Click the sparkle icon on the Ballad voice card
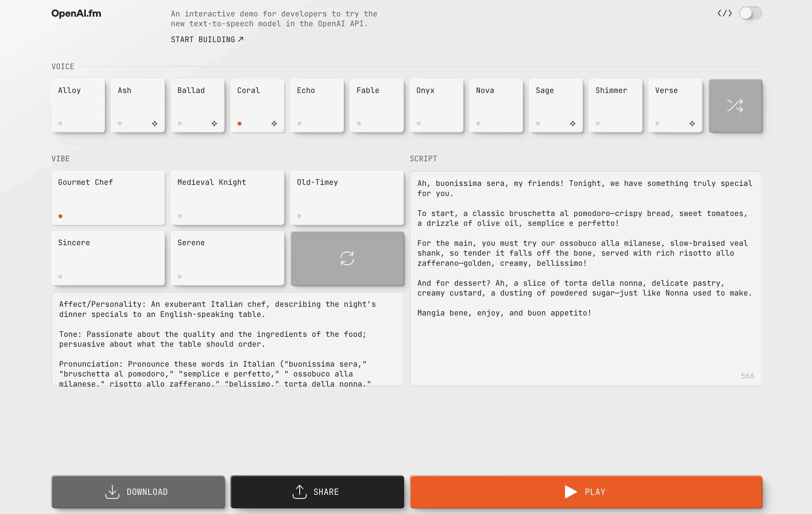812x514 pixels. tap(214, 123)
